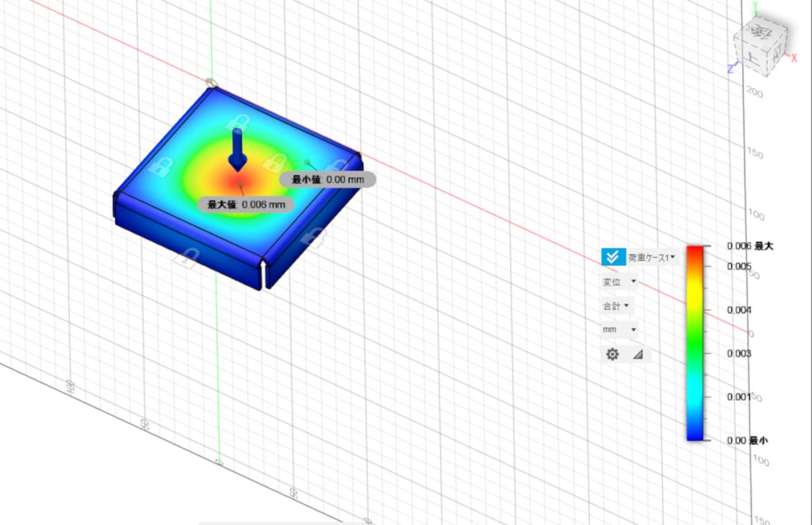Click the green Y axis on the ViewCube

click(756, 10)
